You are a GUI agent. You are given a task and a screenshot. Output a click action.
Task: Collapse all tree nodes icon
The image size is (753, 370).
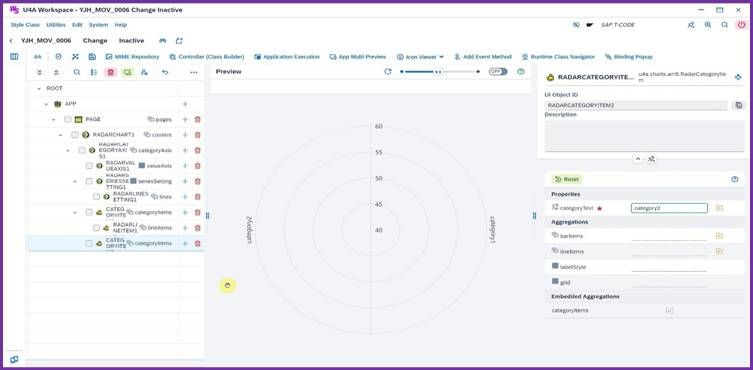click(x=56, y=72)
